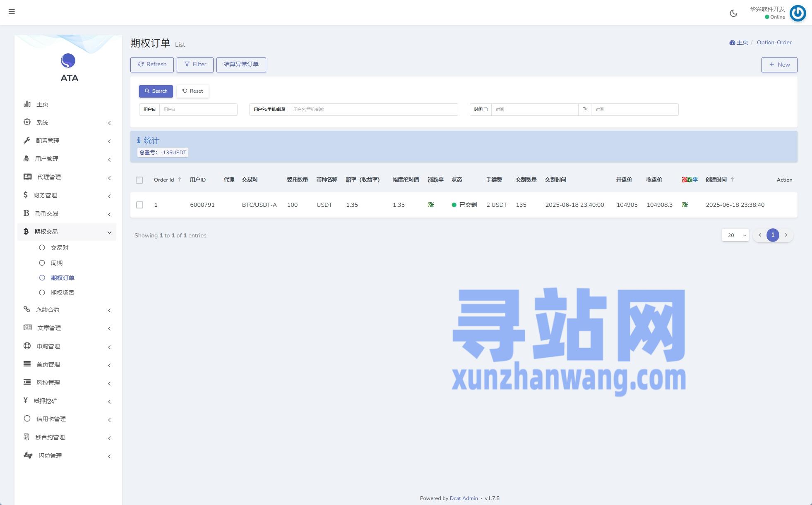Switch to dark mode via moon icon

click(x=733, y=13)
